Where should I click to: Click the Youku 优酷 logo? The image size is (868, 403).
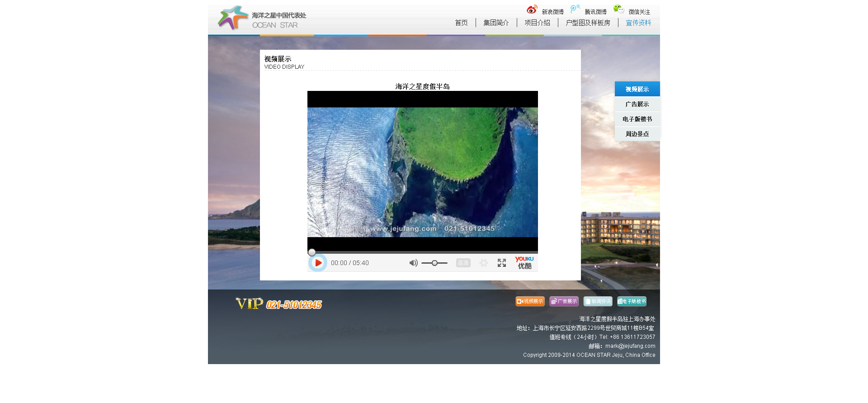[524, 263]
